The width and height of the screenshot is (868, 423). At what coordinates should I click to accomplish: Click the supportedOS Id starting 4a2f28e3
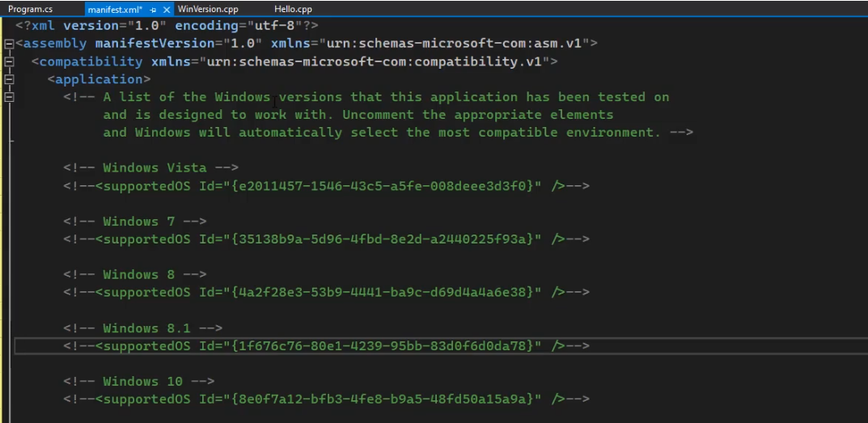(326, 292)
